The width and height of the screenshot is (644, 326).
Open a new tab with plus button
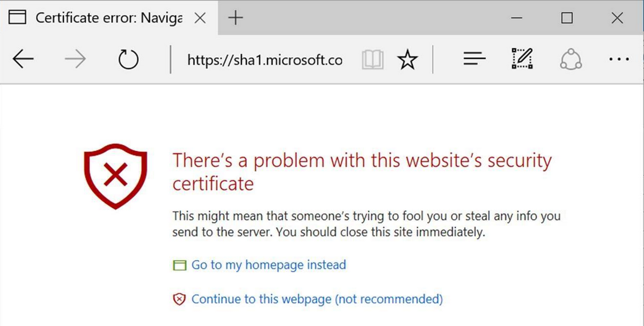236,18
